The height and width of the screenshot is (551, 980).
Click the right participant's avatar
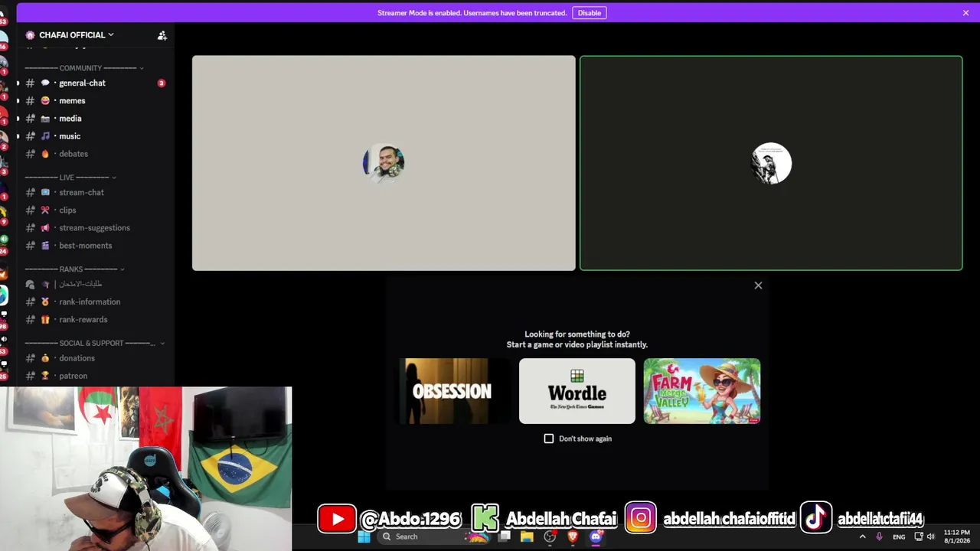pos(771,163)
